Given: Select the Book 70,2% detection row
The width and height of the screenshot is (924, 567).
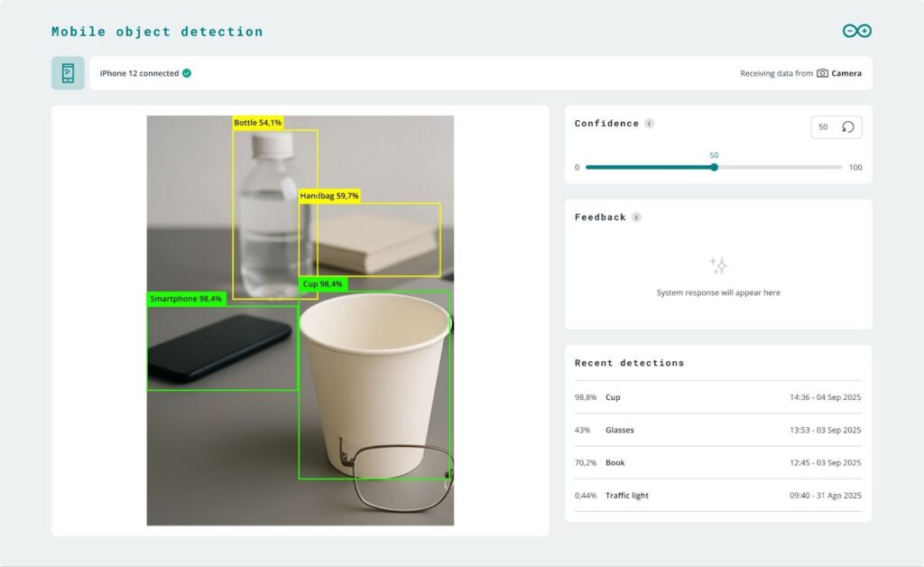Looking at the screenshot, I should (x=717, y=462).
